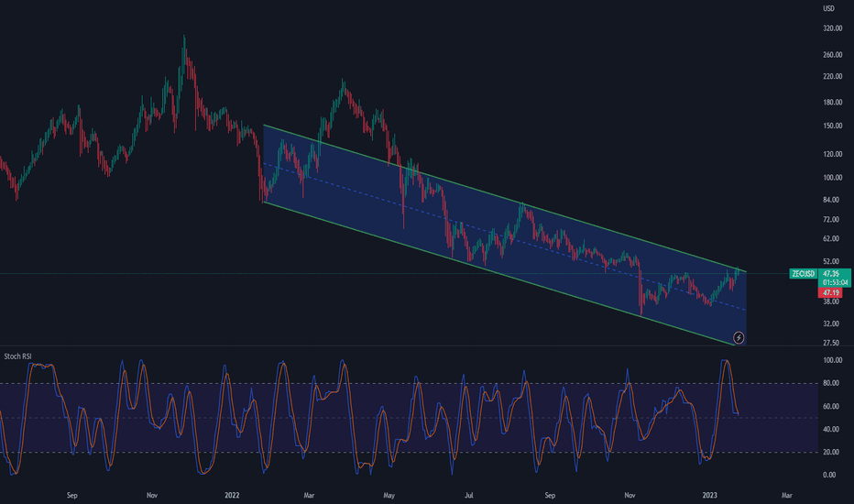854x504 pixels.
Task: Click the 01:53:04 bar countdown timer
Action: click(x=835, y=282)
